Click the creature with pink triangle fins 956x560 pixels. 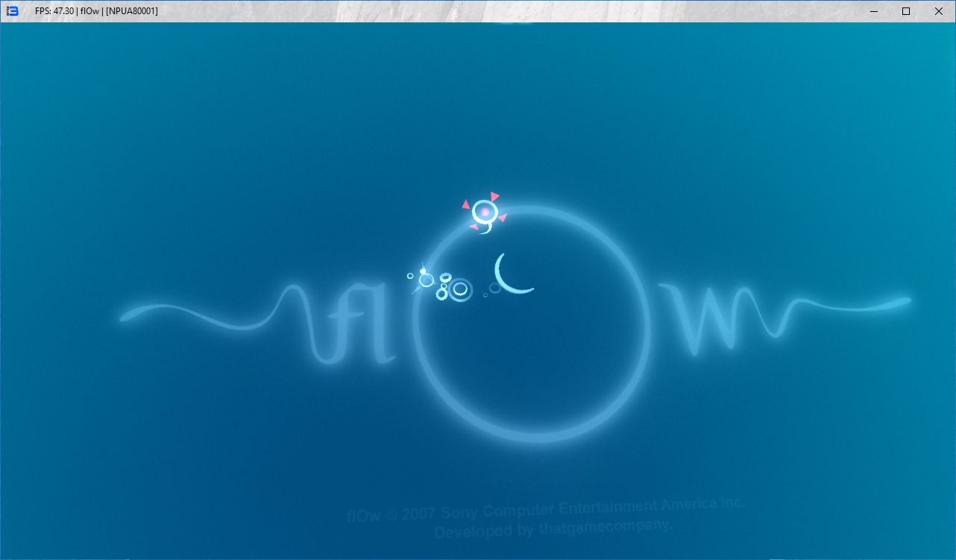(484, 213)
